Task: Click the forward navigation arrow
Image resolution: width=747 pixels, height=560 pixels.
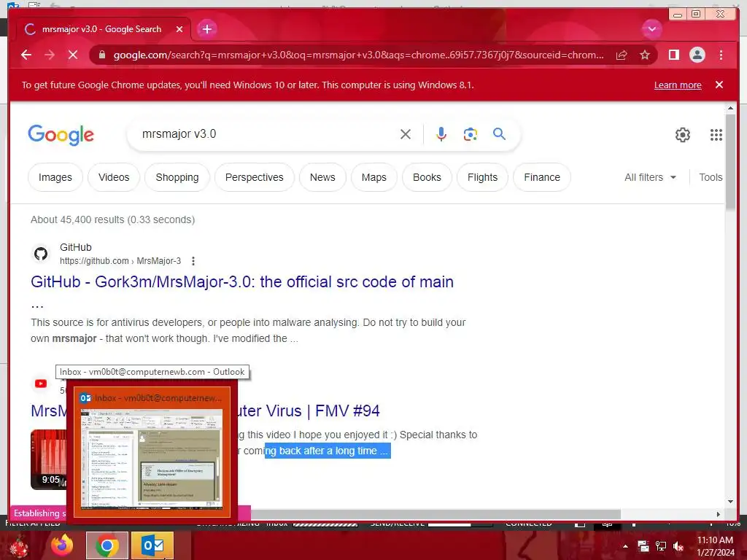Action: click(50, 55)
